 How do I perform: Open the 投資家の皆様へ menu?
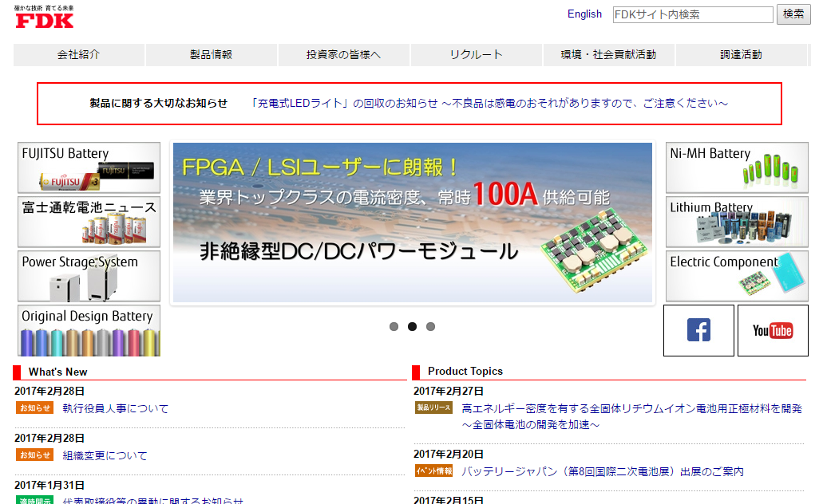click(344, 54)
